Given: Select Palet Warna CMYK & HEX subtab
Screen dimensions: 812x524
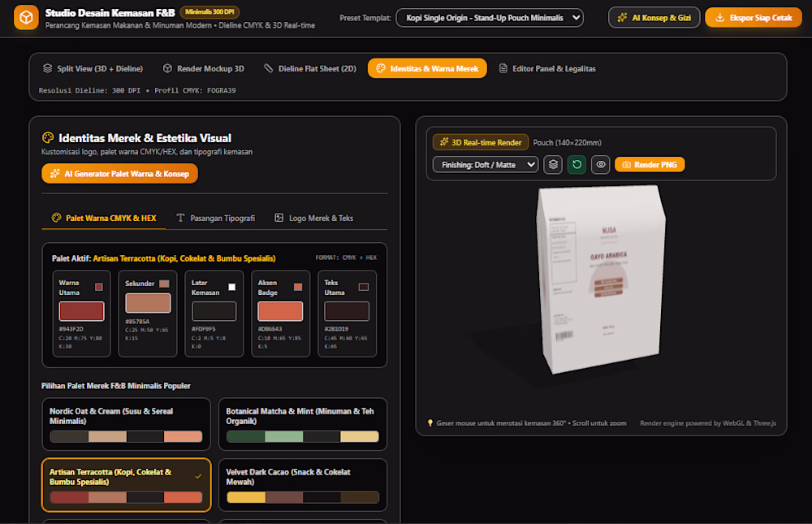Looking at the screenshot, I should pos(104,219).
